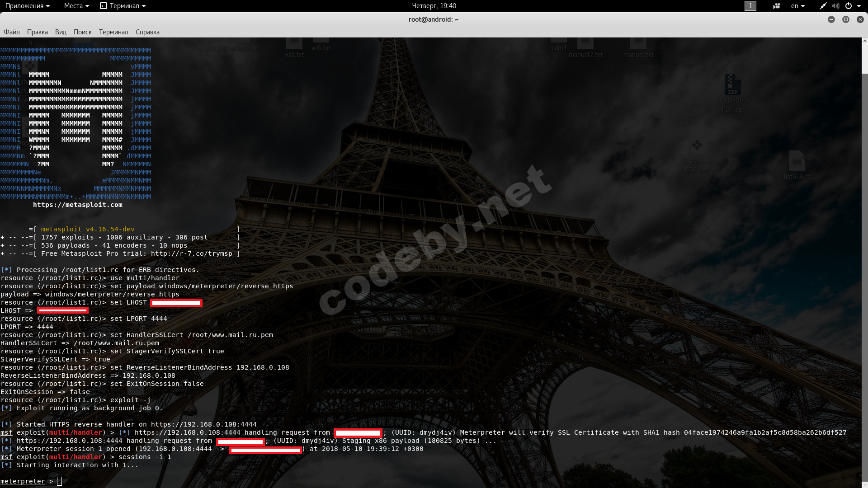Viewport: 868px width, 488px height.
Task: Click workspace indicator number 1
Action: [750, 6]
